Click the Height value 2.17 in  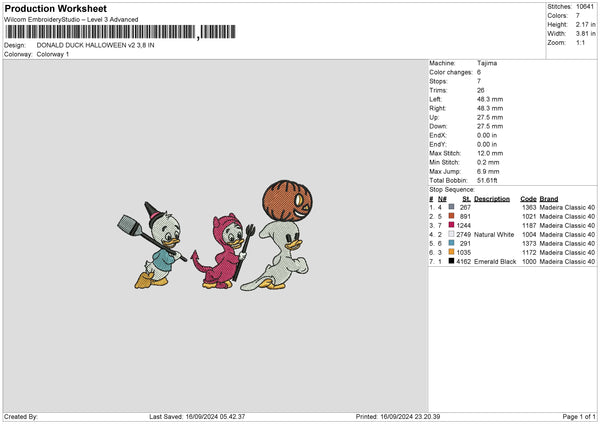(x=585, y=24)
